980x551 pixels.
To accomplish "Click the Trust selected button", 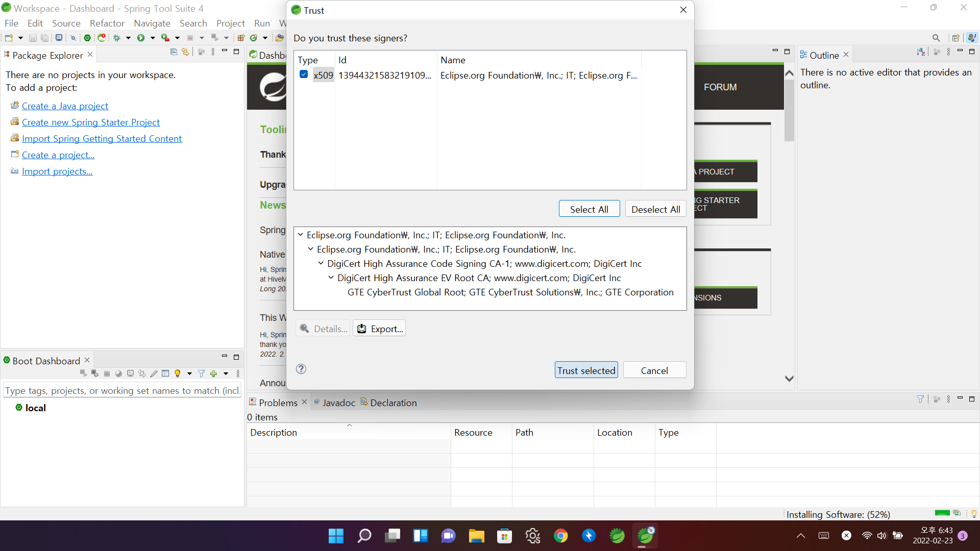I will pos(586,370).
